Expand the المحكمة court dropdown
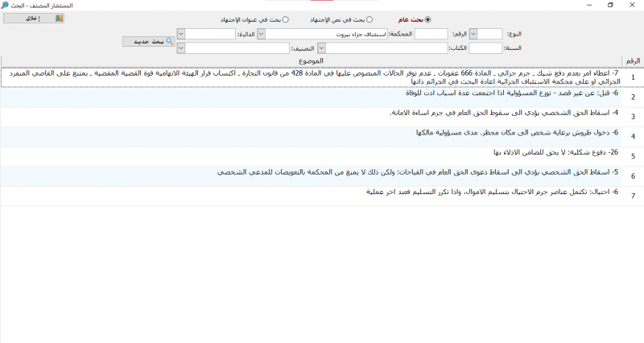The image size is (644, 343). (261, 34)
